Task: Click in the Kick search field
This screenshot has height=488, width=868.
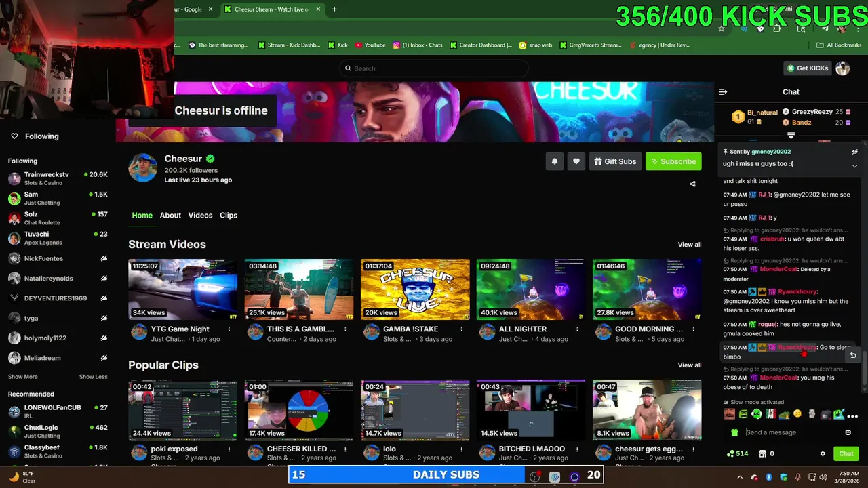Action: click(434, 68)
